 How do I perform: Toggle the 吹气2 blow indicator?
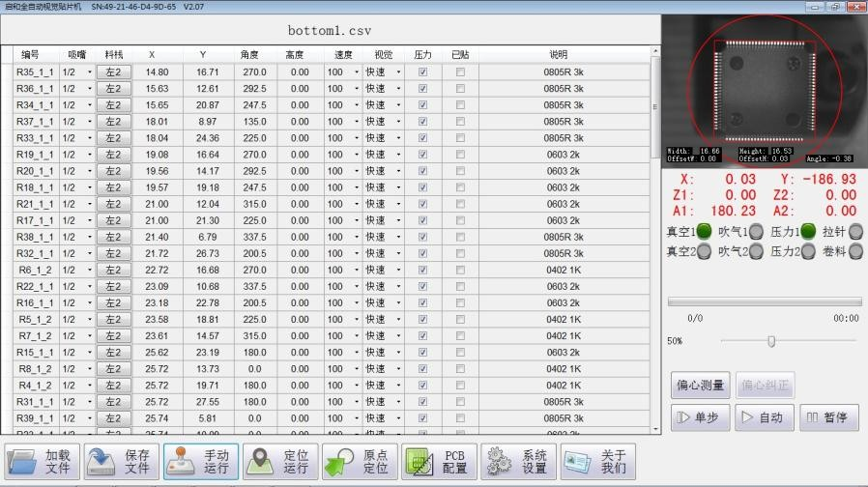(x=756, y=251)
